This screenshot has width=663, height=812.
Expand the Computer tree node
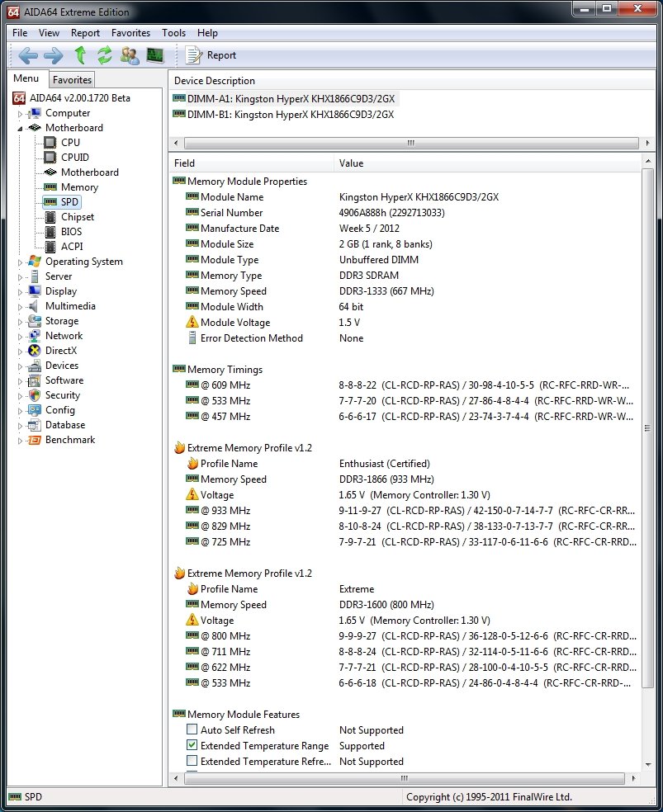[20, 113]
